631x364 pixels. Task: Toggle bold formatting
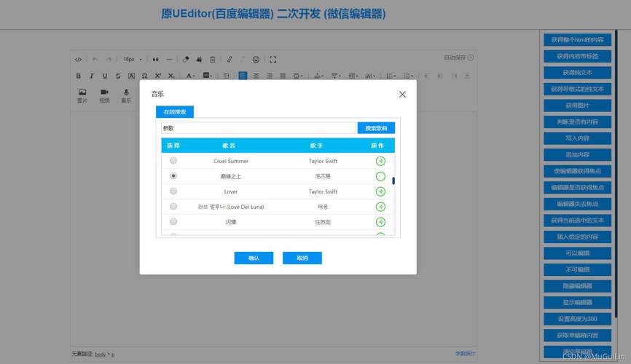79,76
